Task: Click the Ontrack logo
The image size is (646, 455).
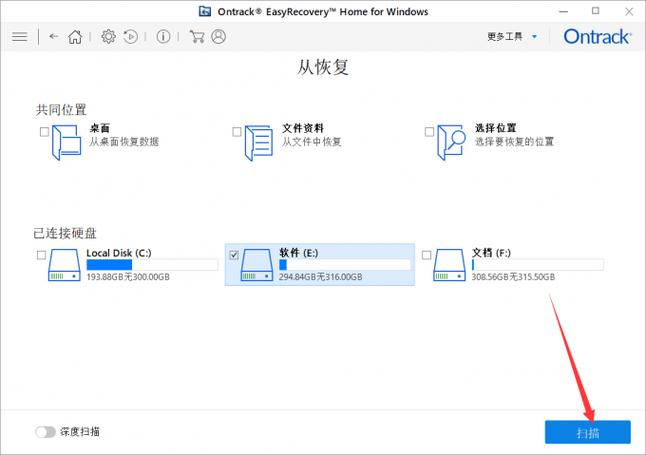Action: [597, 37]
